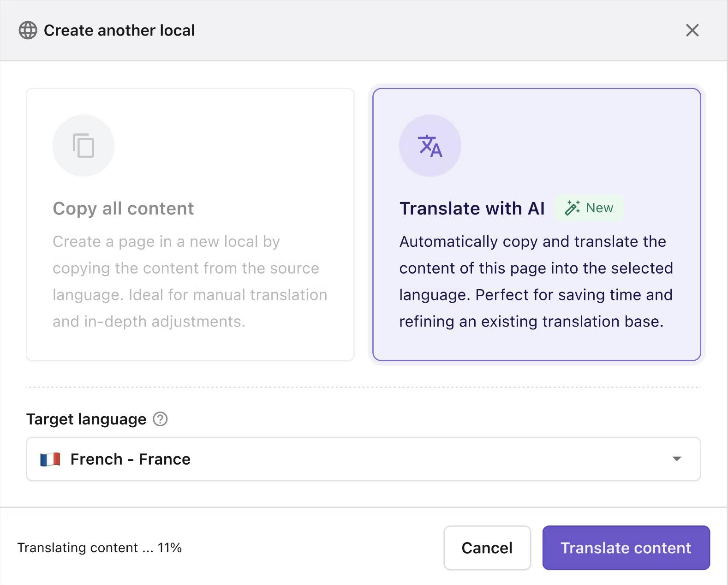Click the Translate content button
Screen dimensions: 728x585
(x=626, y=548)
